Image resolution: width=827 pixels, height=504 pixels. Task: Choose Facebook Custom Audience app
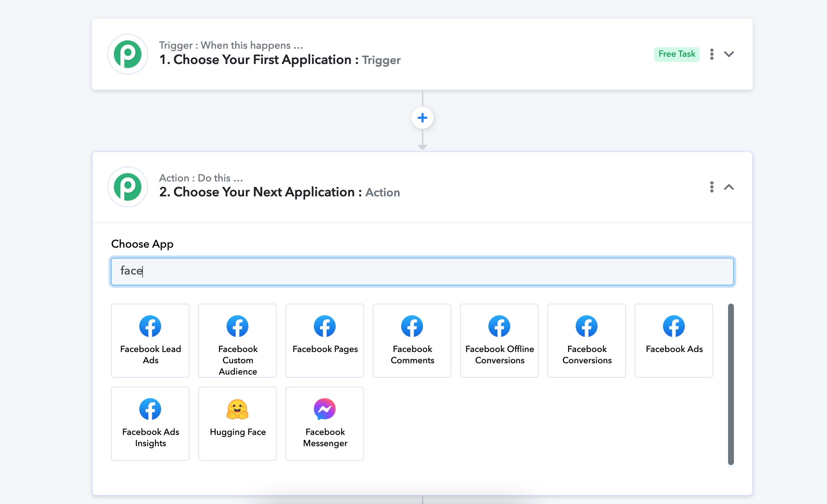[237, 341]
